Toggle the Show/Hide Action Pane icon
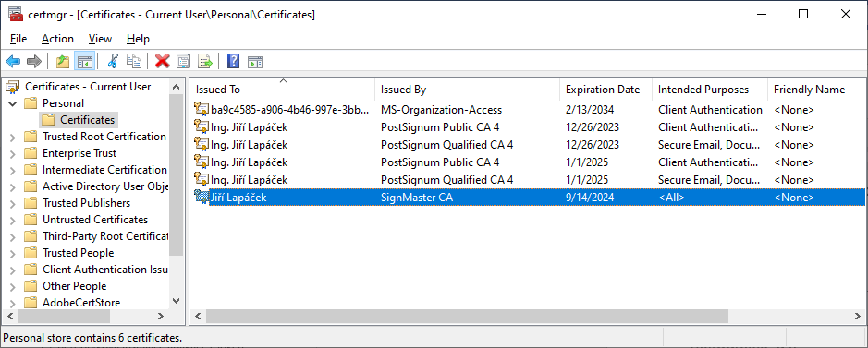The image size is (868, 348). point(254,61)
